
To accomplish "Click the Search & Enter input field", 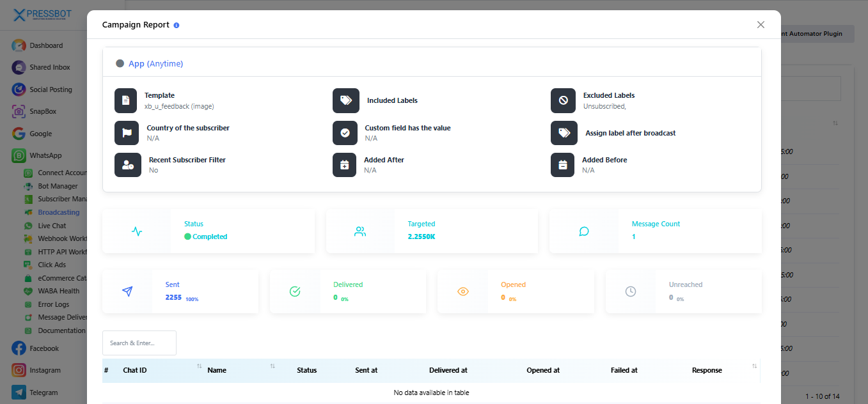I will click(139, 343).
